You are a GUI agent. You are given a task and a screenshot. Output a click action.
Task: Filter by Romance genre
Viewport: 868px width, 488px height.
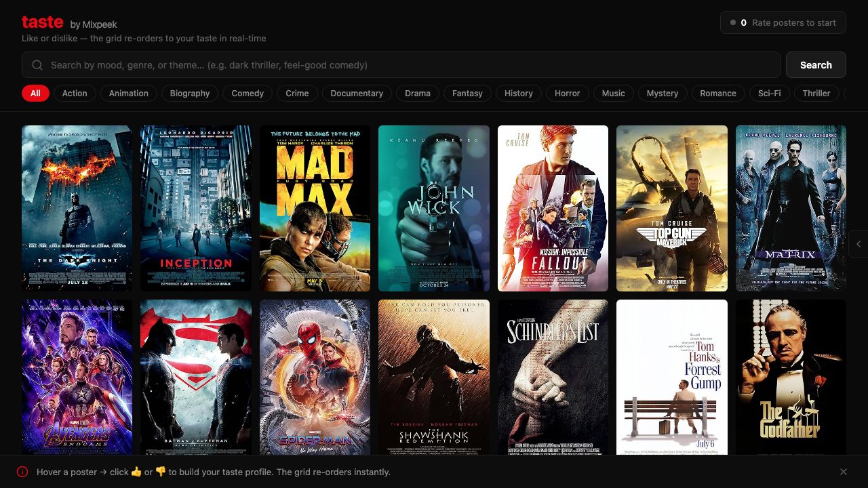(x=718, y=94)
